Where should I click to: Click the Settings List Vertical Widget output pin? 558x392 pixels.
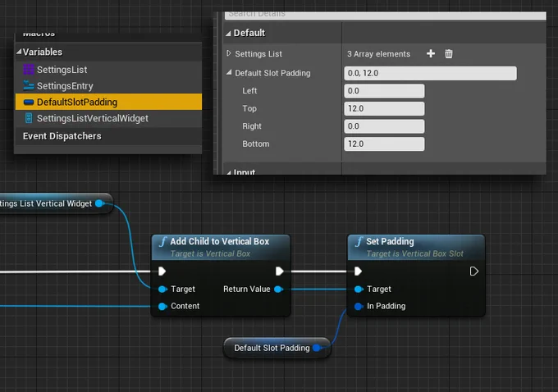(99, 203)
